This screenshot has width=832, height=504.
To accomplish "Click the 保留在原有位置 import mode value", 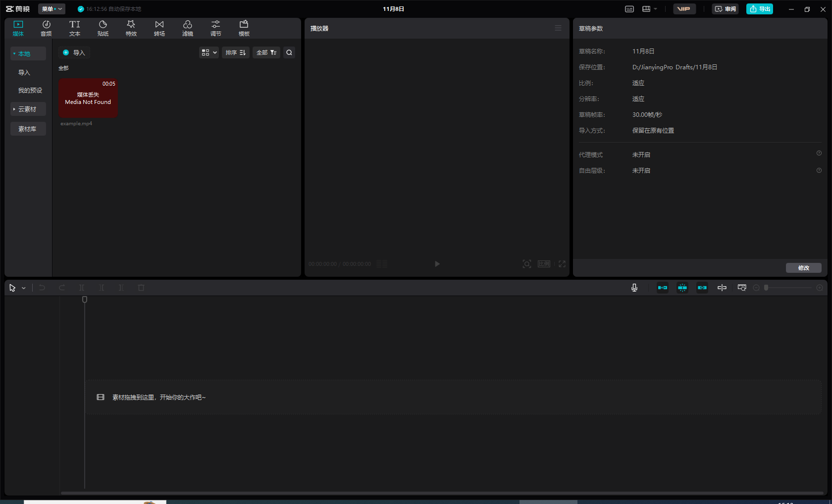I will [653, 131].
